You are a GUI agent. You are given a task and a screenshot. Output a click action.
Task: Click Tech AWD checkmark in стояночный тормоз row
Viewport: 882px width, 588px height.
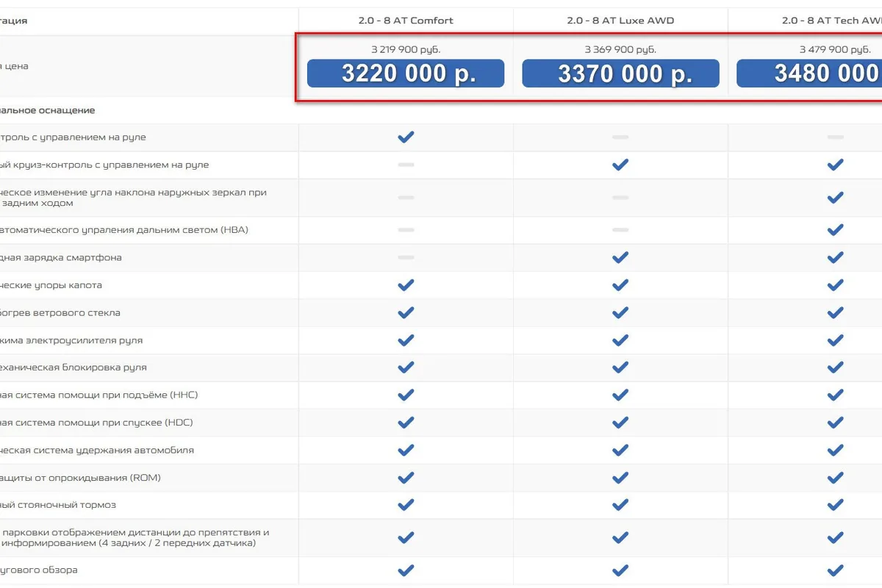[x=835, y=505]
